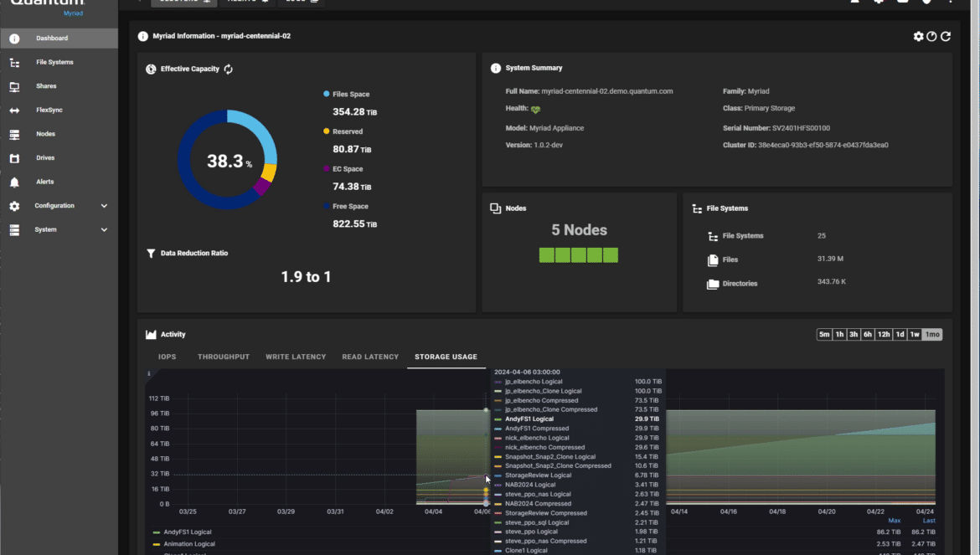Click the Cluster ID value text

(823, 145)
